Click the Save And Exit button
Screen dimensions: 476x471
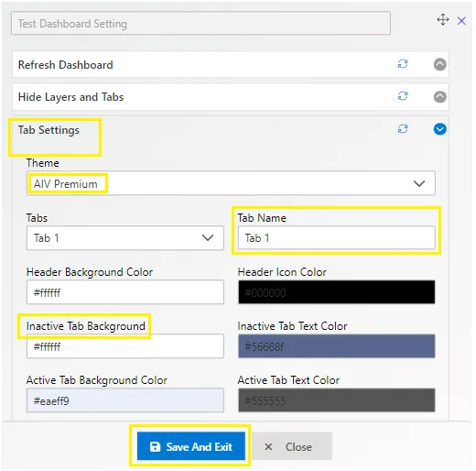191,446
